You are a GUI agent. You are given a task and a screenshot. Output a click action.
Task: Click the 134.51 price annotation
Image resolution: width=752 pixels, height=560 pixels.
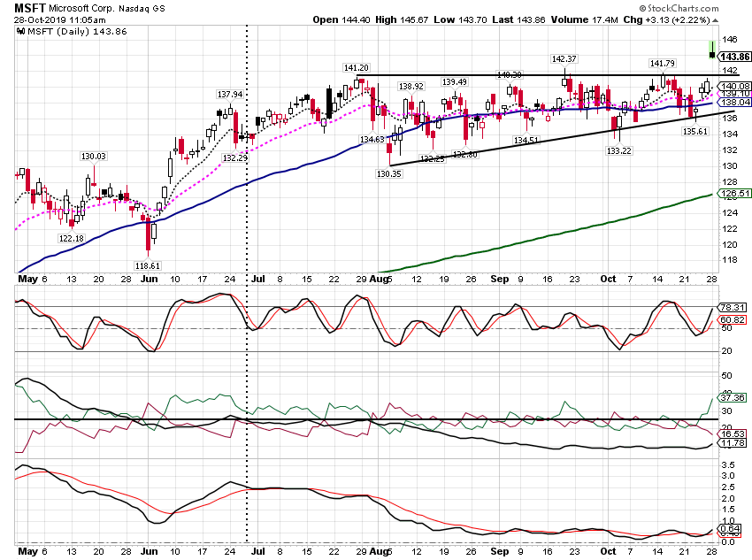(526, 141)
